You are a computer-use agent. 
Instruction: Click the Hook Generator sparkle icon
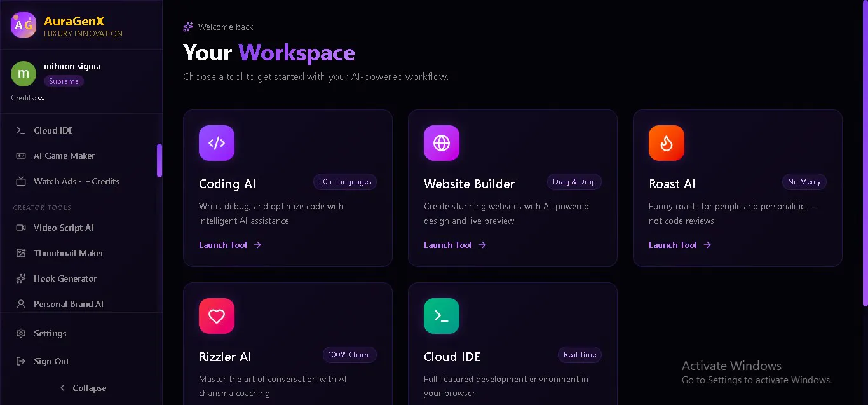[x=21, y=278]
